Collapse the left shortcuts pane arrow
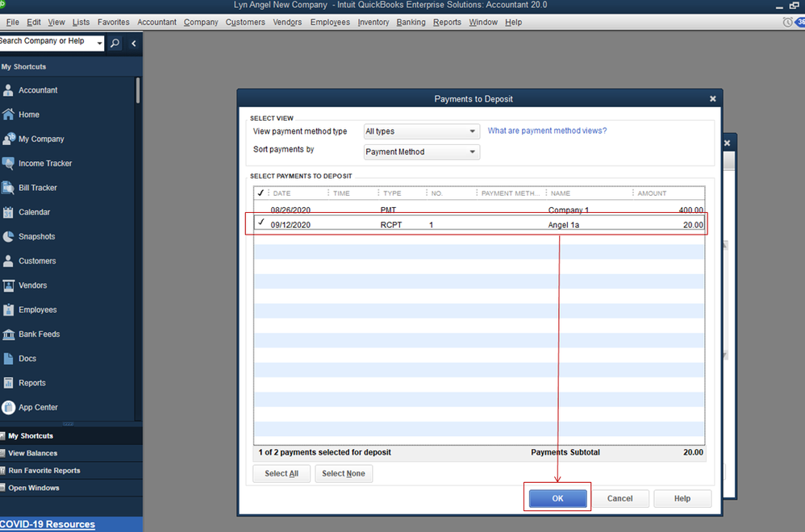The image size is (805, 532). point(133,44)
